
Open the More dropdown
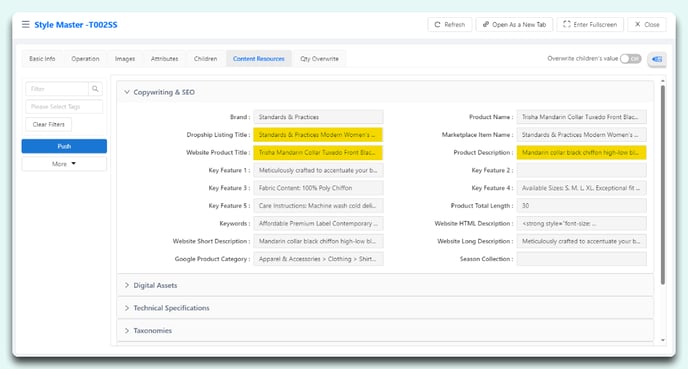click(64, 164)
